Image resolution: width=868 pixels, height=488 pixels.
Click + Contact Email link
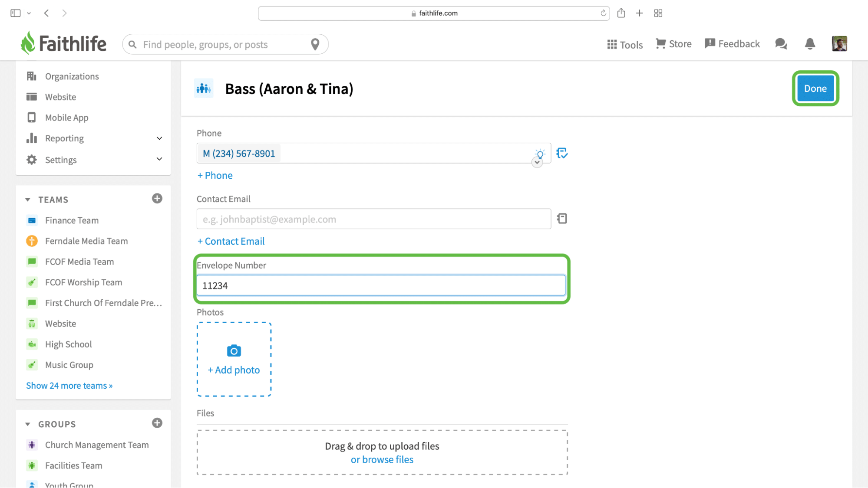click(x=231, y=241)
